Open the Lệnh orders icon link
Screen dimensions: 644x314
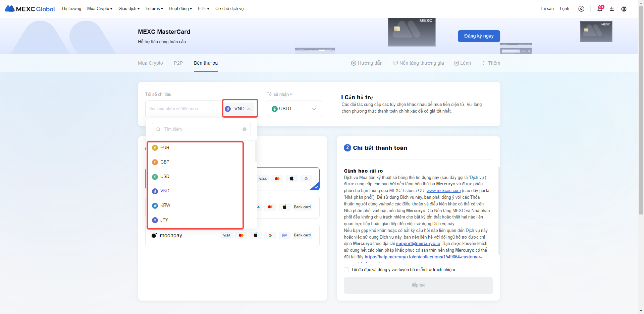(x=463, y=63)
